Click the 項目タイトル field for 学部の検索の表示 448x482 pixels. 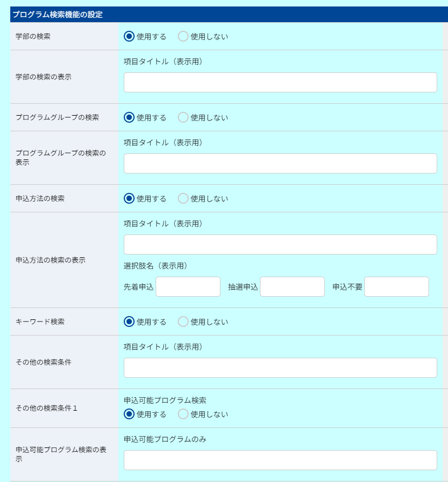[x=280, y=82]
